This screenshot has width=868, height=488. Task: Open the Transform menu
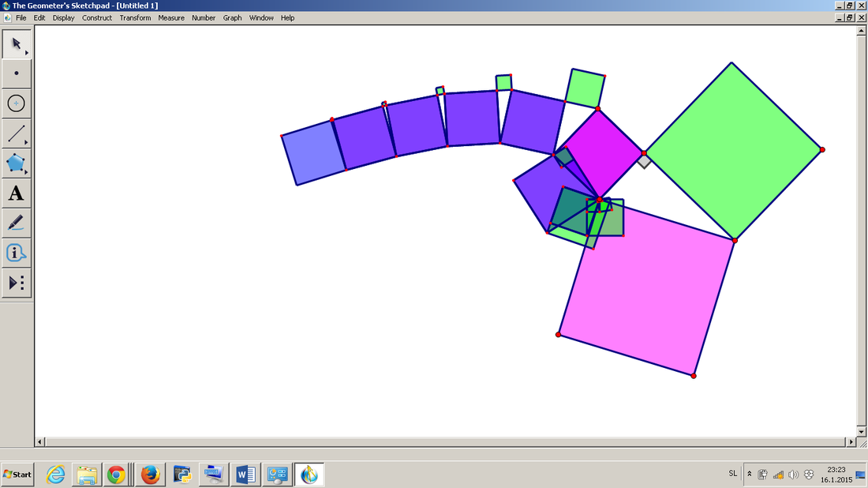(x=135, y=17)
